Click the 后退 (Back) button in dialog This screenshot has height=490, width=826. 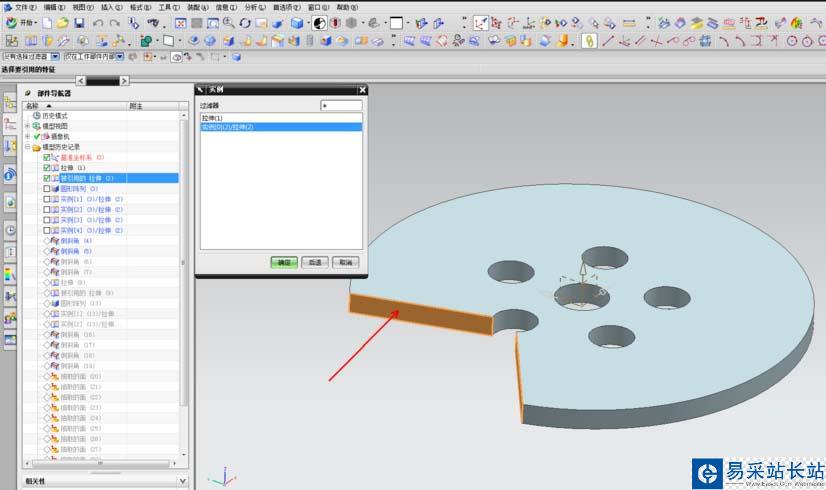click(x=315, y=262)
